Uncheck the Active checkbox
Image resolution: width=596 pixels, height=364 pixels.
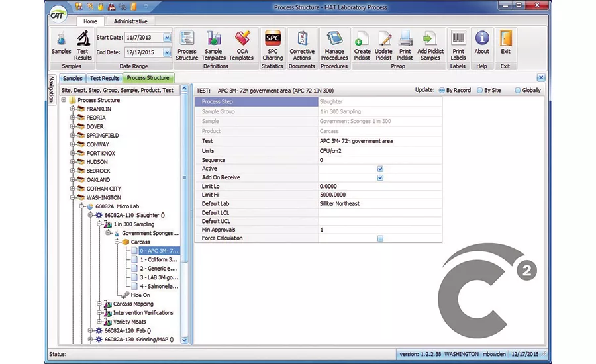(x=380, y=169)
